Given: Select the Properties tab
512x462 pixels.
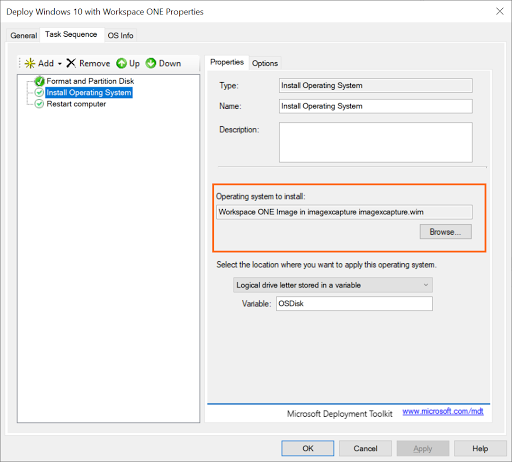Looking at the screenshot, I should coord(227,62).
